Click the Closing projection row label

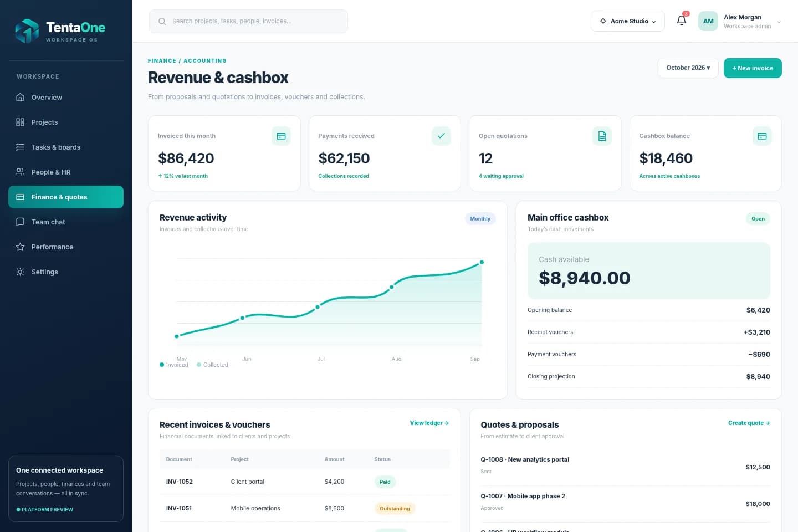(x=551, y=376)
